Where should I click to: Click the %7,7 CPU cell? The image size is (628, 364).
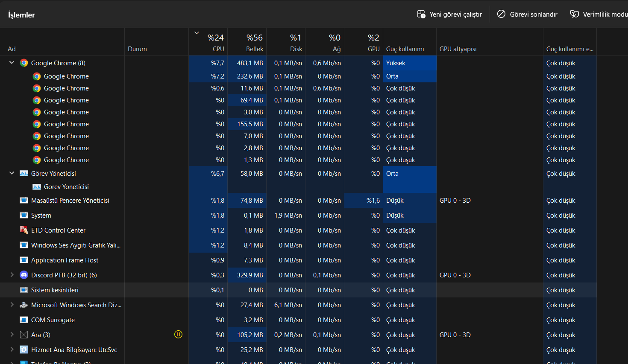[208, 63]
